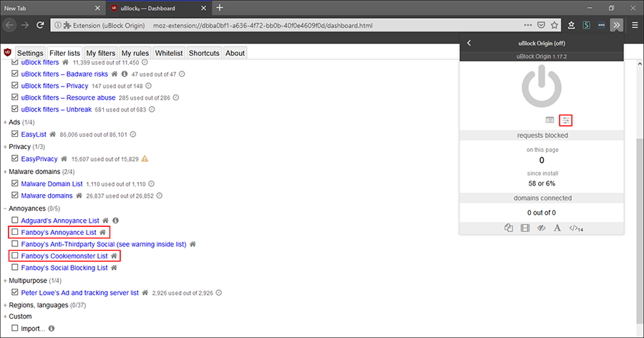
Task: Click the home icon beside EasyList
Action: [52, 134]
